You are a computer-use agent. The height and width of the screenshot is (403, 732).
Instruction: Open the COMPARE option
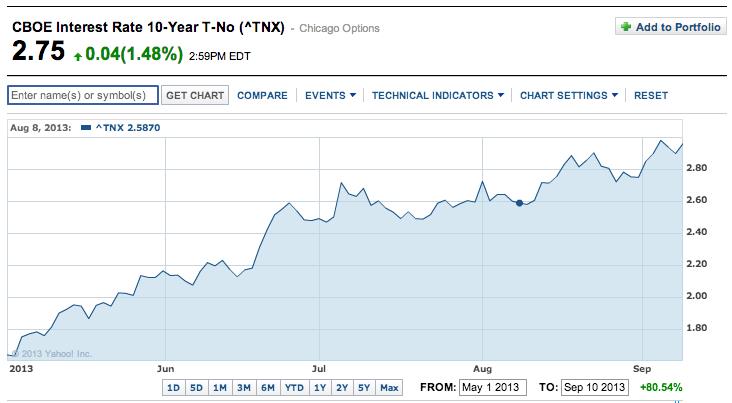pos(262,95)
